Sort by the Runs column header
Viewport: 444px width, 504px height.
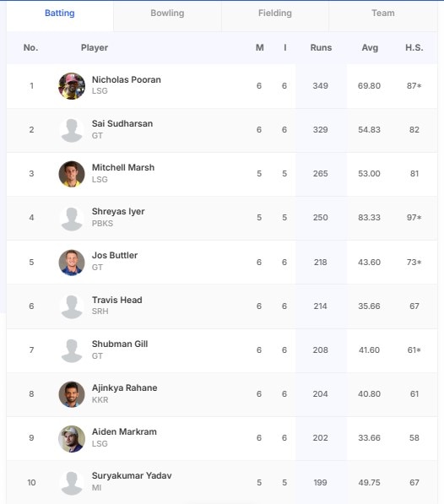[321, 47]
